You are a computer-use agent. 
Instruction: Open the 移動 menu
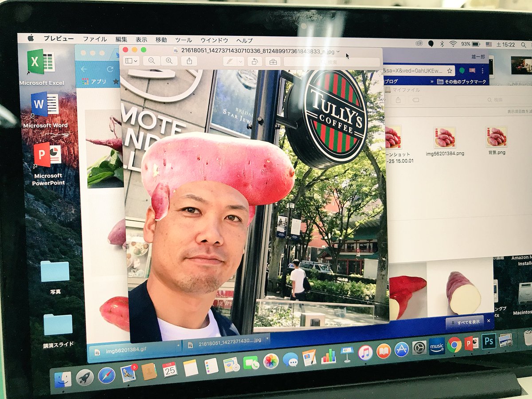click(161, 39)
